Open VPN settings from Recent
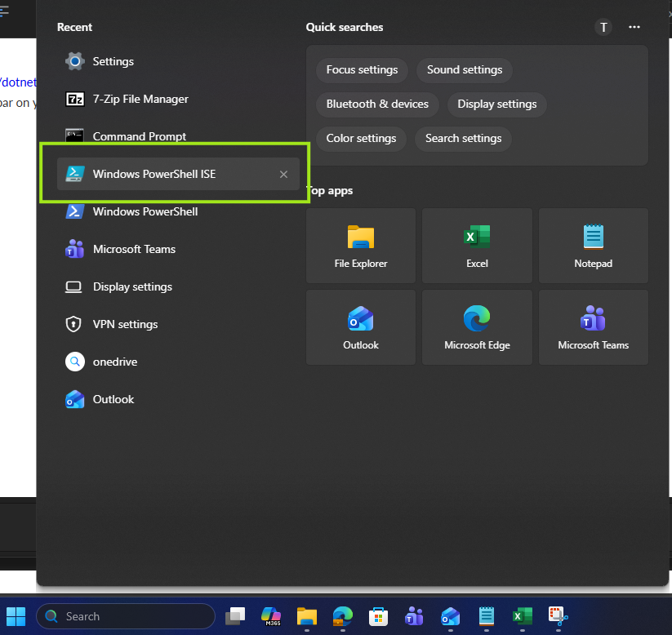 pos(125,324)
